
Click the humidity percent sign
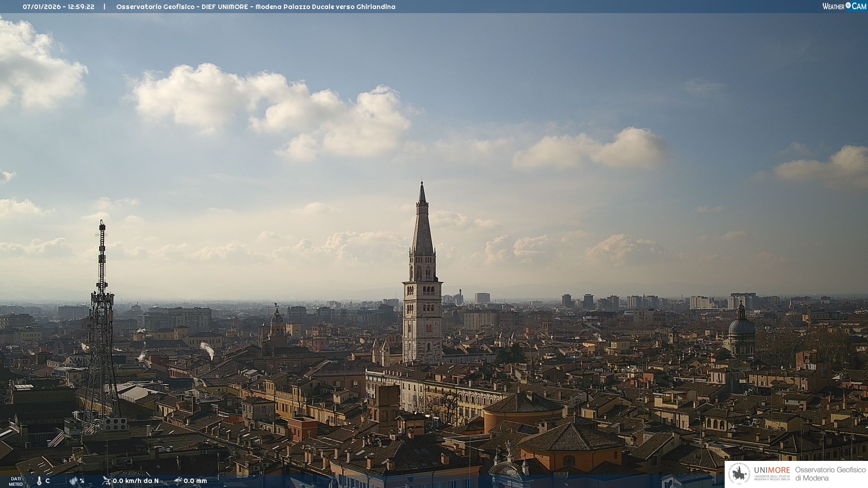[x=82, y=481]
